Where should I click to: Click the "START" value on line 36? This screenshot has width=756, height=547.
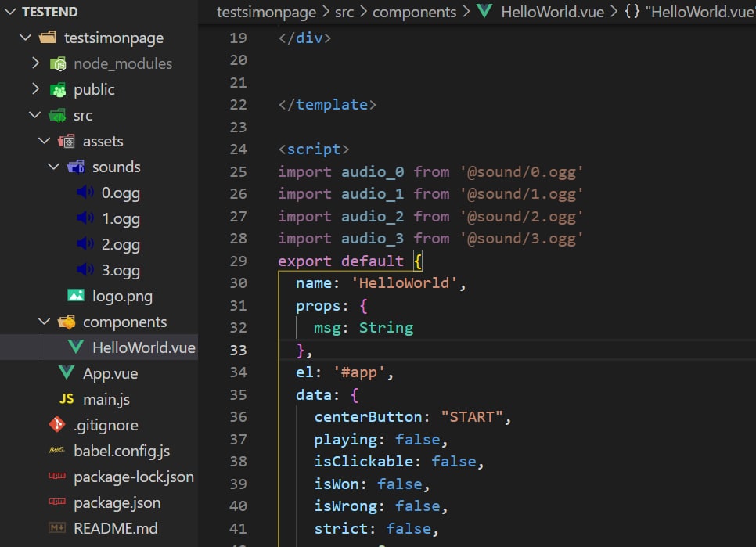pos(472,417)
